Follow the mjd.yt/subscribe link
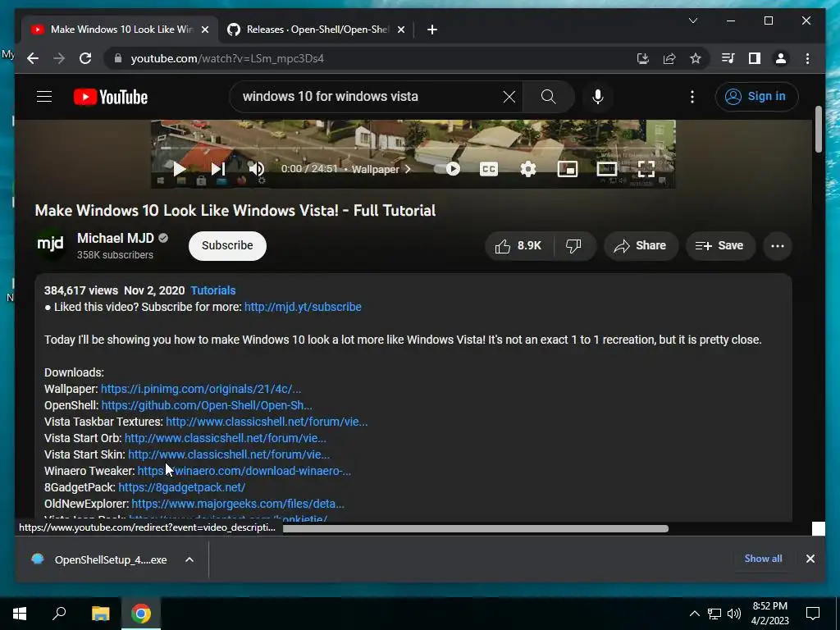 (x=303, y=307)
